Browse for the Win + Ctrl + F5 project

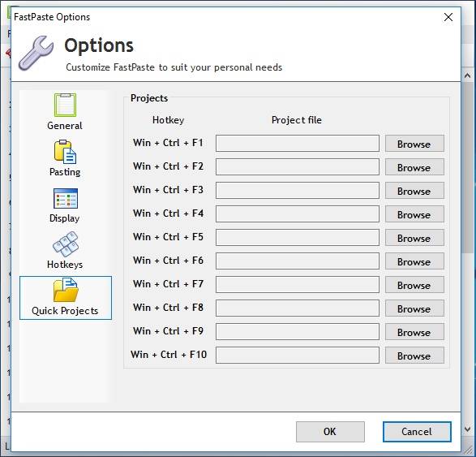(x=414, y=238)
